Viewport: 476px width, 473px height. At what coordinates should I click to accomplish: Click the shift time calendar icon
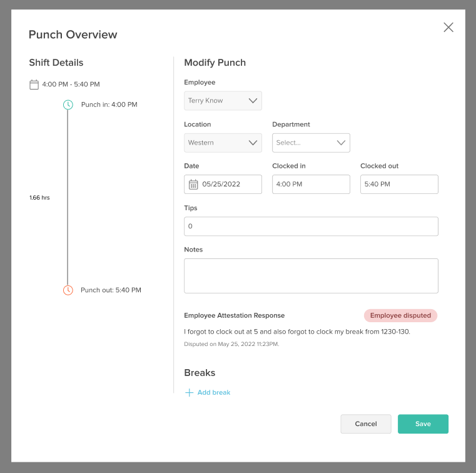pyautogui.click(x=34, y=84)
